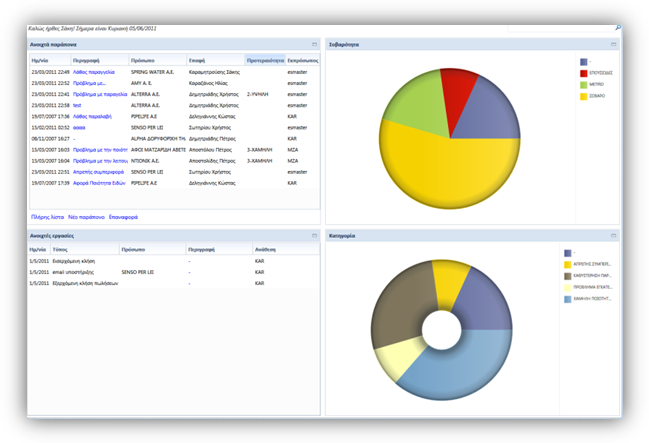Open the αααα complaint link

(x=79, y=128)
